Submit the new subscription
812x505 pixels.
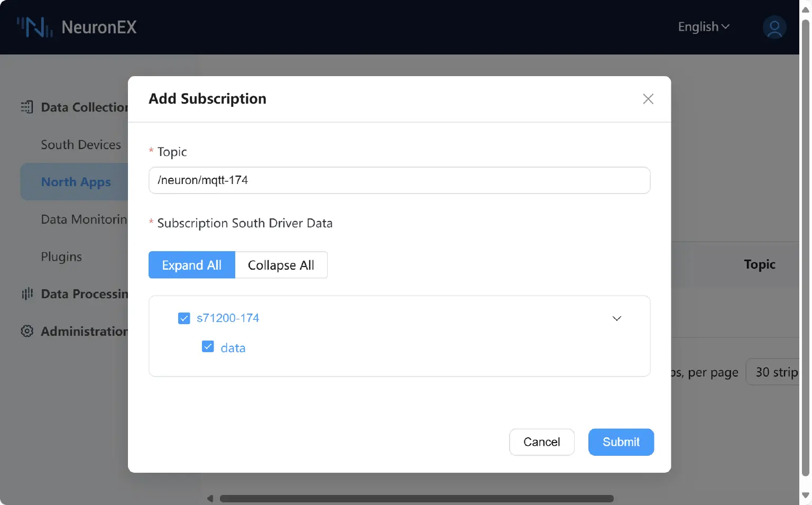coord(621,442)
